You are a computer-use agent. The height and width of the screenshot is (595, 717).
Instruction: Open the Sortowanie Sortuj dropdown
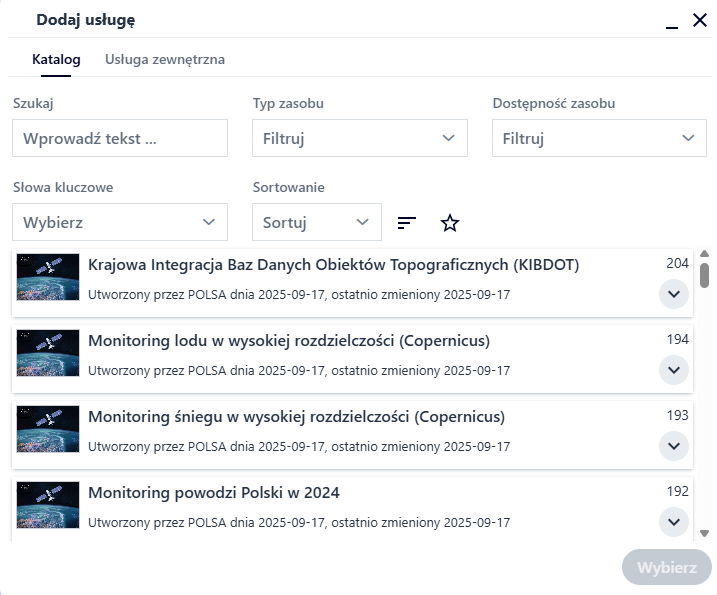coord(316,222)
